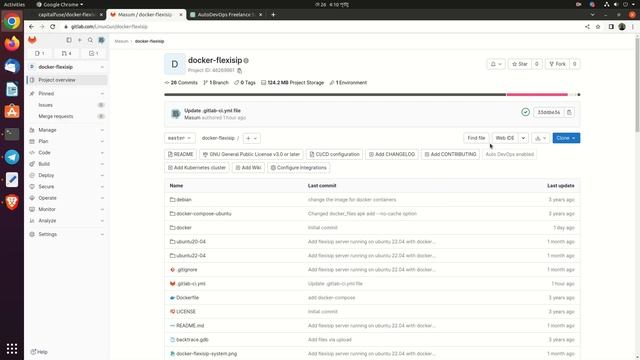
Task: Open Project overview in sidebar
Action: 67,80
